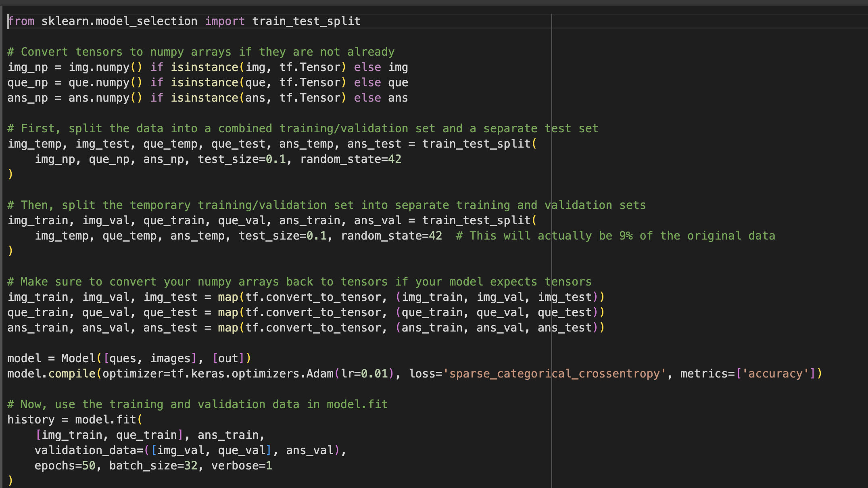
Task: Click 'ans_val' in second split assignment
Action: click(x=378, y=220)
